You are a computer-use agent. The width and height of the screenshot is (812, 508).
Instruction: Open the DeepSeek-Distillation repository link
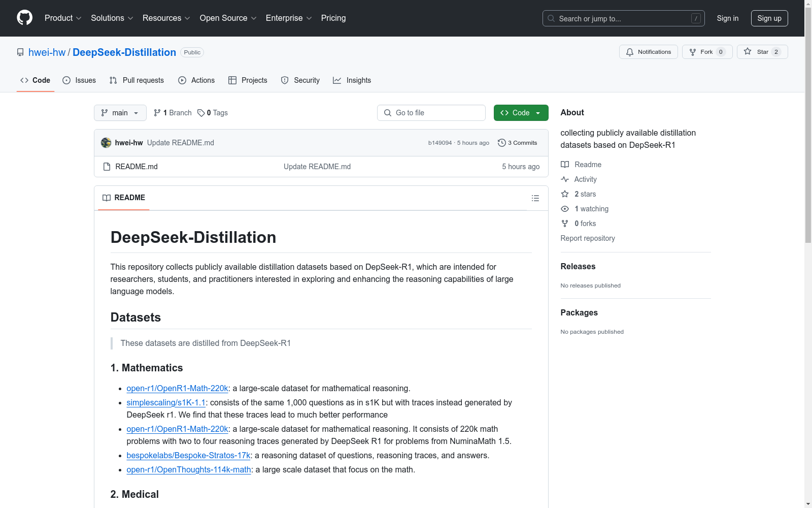124,52
